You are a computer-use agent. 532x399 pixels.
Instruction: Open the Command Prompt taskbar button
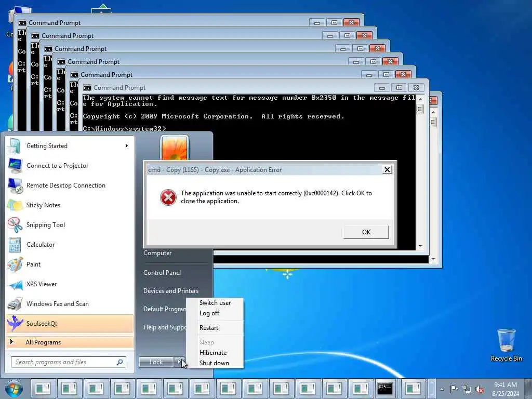pos(385,389)
